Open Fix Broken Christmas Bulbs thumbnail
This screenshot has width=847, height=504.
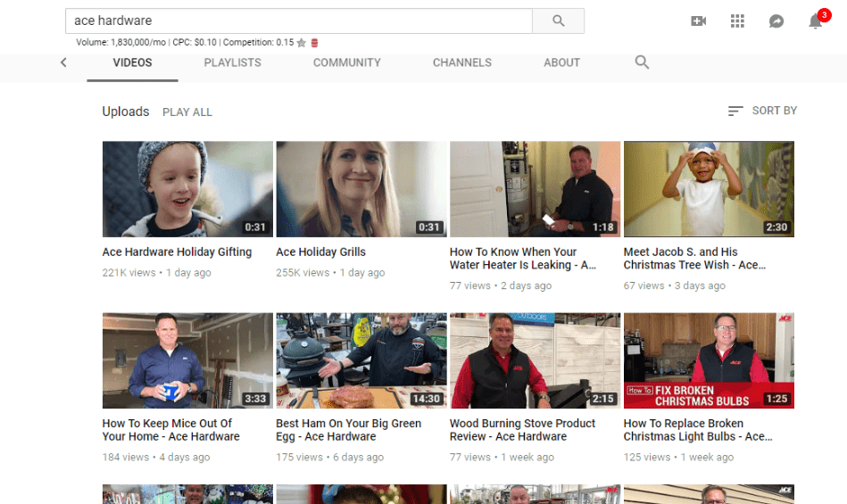pyautogui.click(x=709, y=360)
